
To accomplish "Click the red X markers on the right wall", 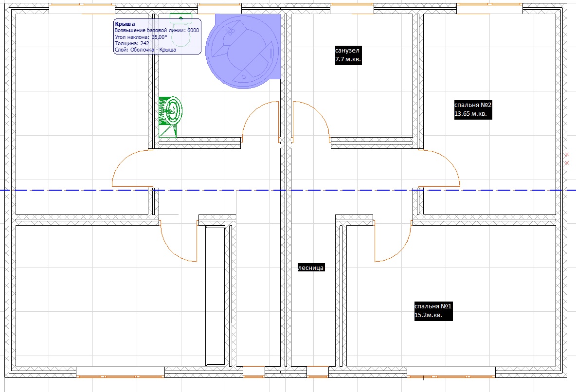I will click(x=567, y=159).
